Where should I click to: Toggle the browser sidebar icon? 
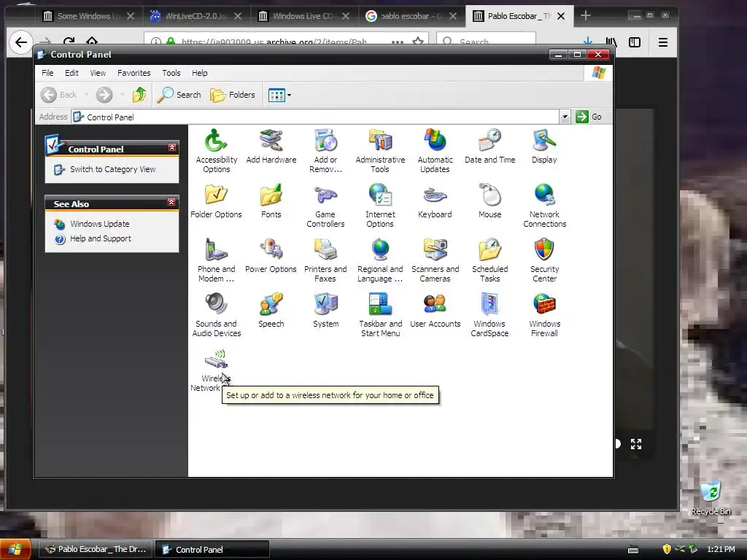635,42
